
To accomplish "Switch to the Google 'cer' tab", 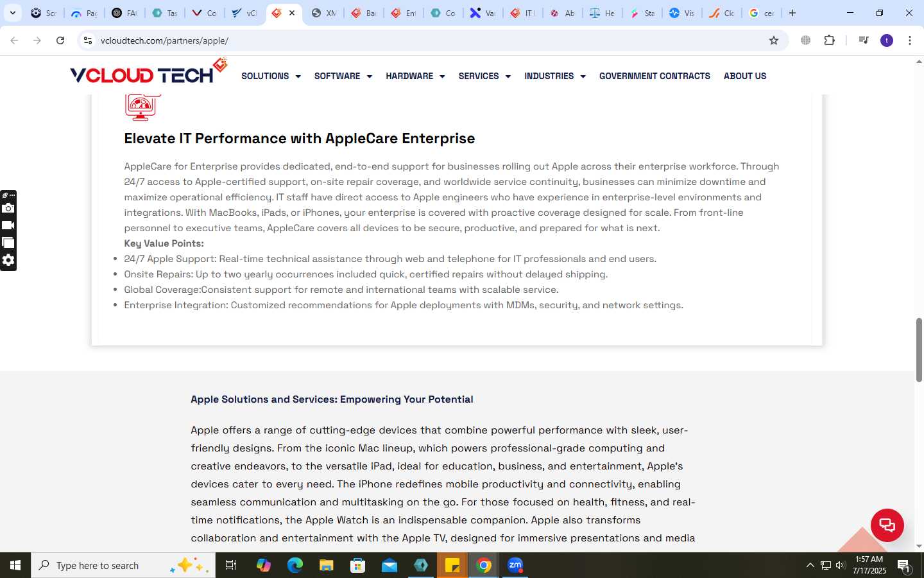I will (761, 13).
